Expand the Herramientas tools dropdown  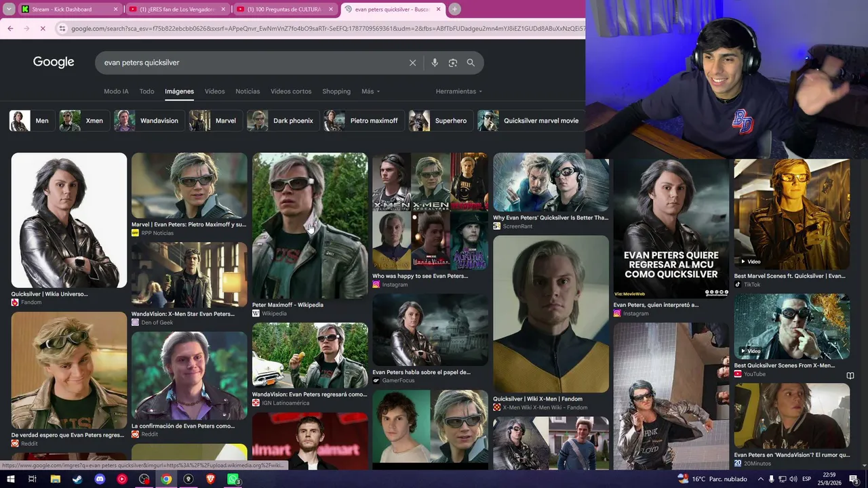point(458,91)
